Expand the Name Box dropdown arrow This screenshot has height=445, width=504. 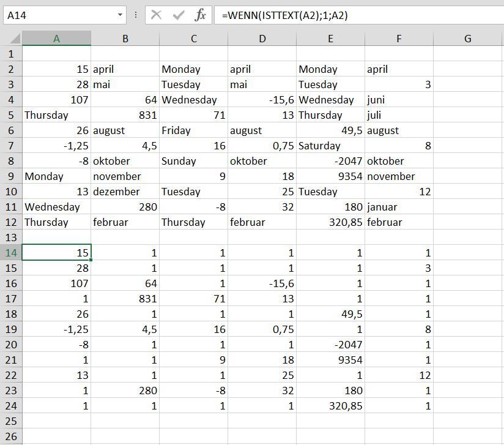(x=120, y=15)
